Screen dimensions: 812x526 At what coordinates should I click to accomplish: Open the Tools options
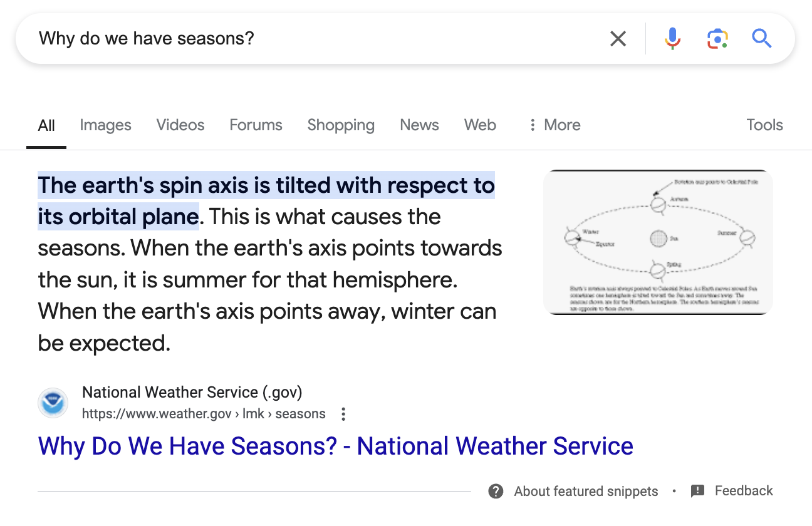point(764,125)
